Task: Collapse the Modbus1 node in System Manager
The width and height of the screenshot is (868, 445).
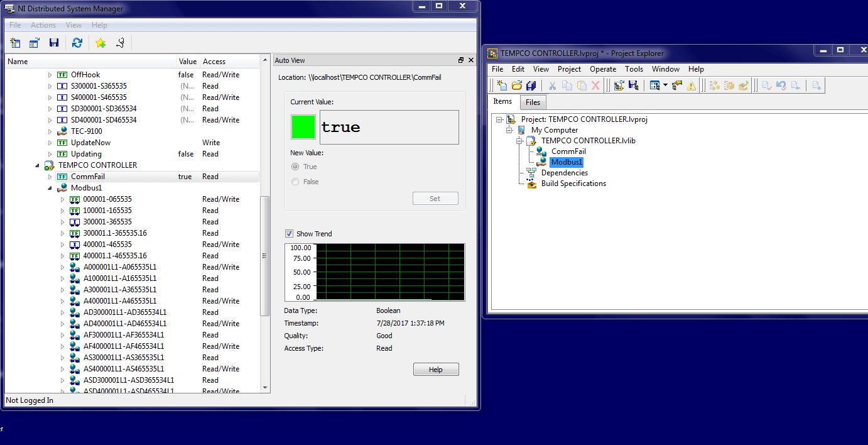Action: tap(50, 188)
